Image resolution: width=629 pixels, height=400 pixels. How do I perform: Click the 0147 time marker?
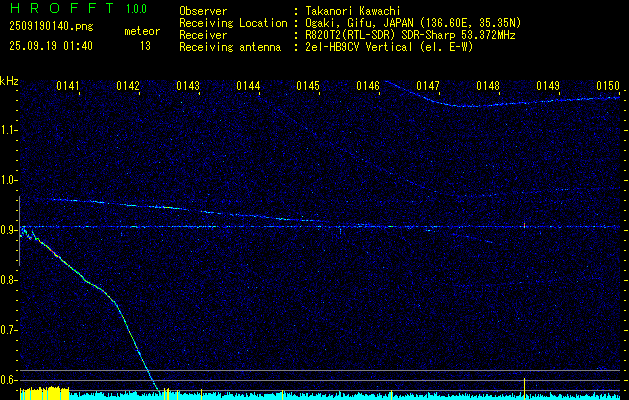tap(428, 87)
